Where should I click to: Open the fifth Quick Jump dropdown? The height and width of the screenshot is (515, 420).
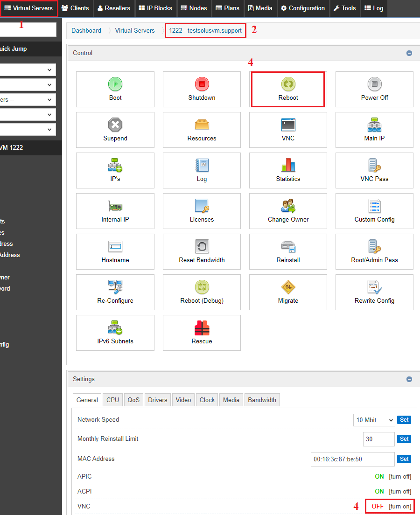28,129
